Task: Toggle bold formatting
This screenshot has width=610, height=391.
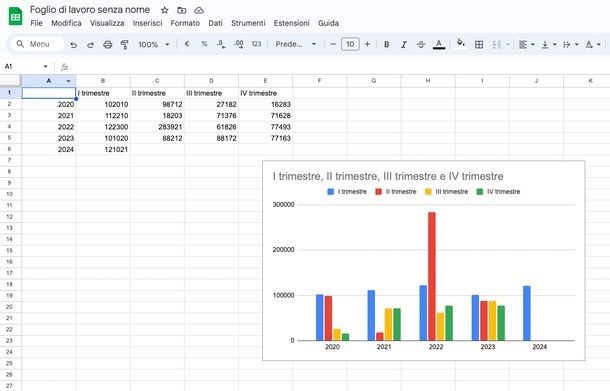Action: coord(387,45)
